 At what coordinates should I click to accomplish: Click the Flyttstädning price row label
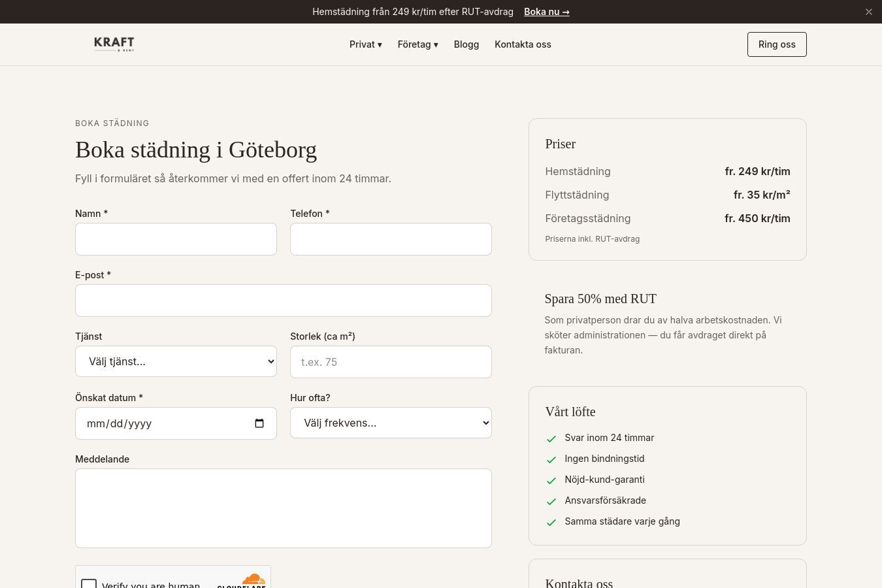[x=577, y=195]
